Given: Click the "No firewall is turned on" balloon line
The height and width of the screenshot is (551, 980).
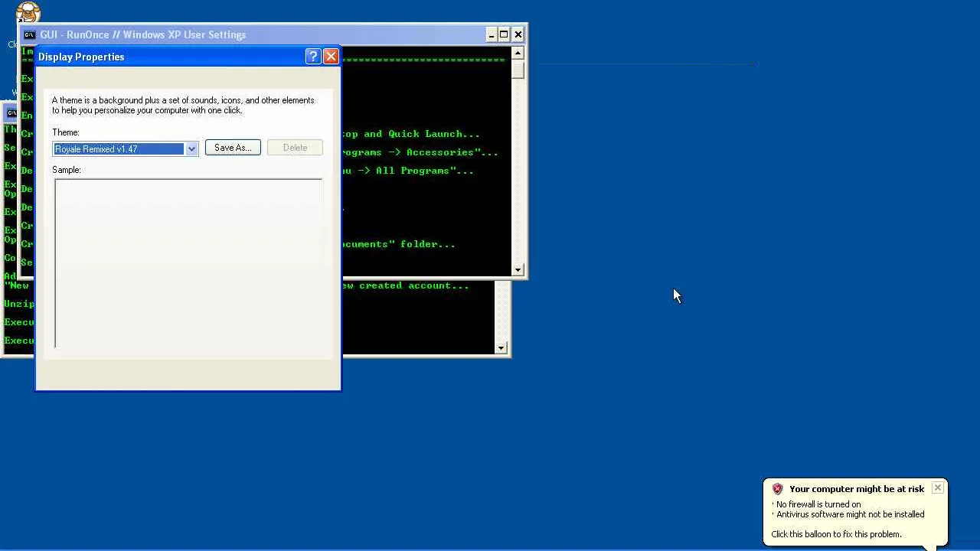Looking at the screenshot, I should [x=818, y=504].
